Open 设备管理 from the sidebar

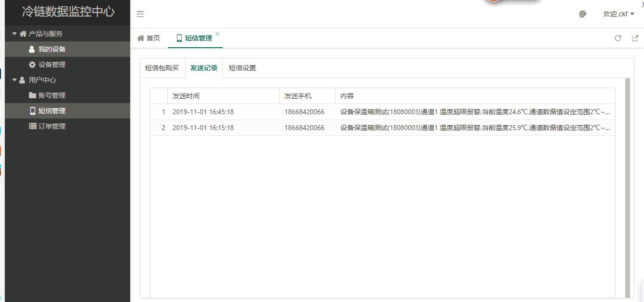tap(52, 65)
